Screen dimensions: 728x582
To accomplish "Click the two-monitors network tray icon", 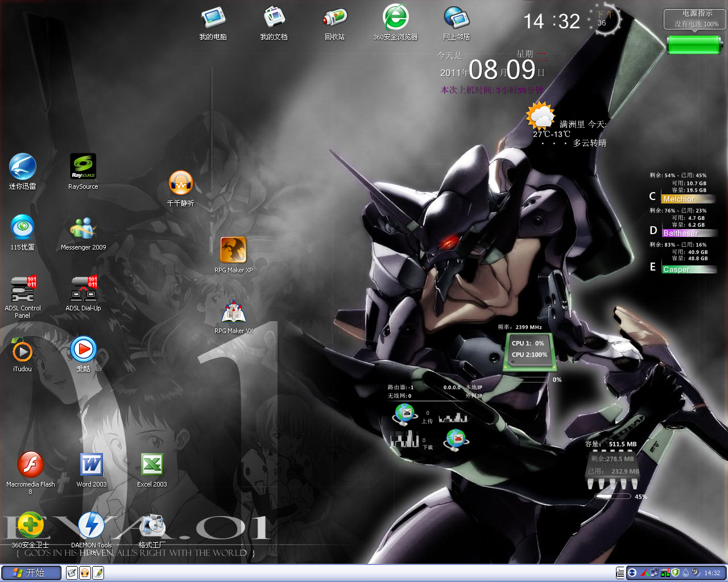I will pyautogui.click(x=654, y=573).
